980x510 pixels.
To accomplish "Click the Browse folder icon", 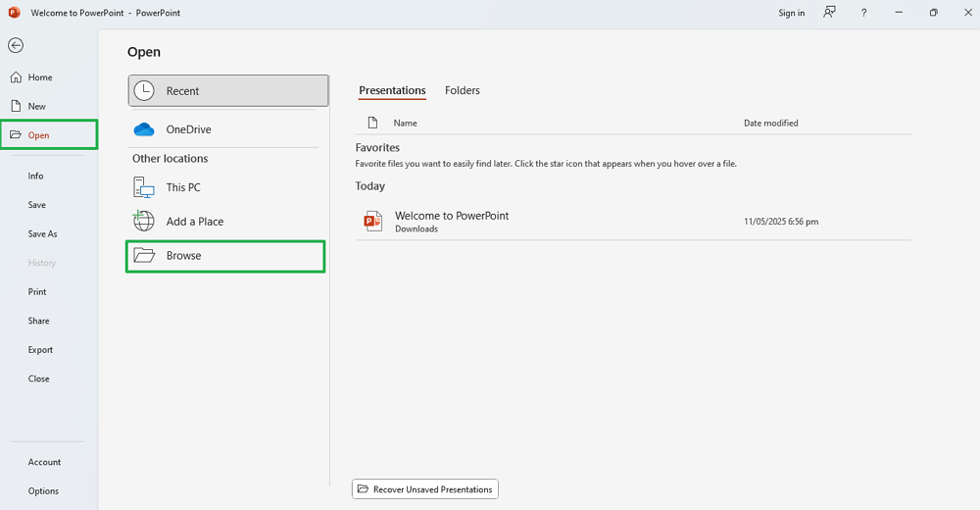I will (x=144, y=255).
